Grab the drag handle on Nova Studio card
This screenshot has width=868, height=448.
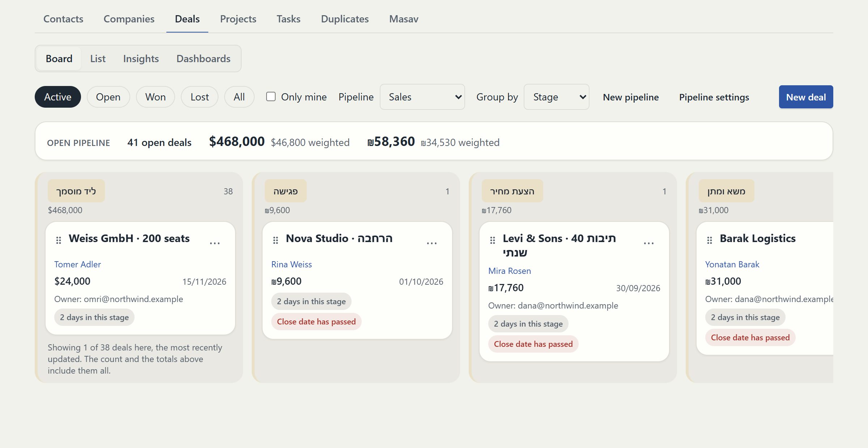276,240
